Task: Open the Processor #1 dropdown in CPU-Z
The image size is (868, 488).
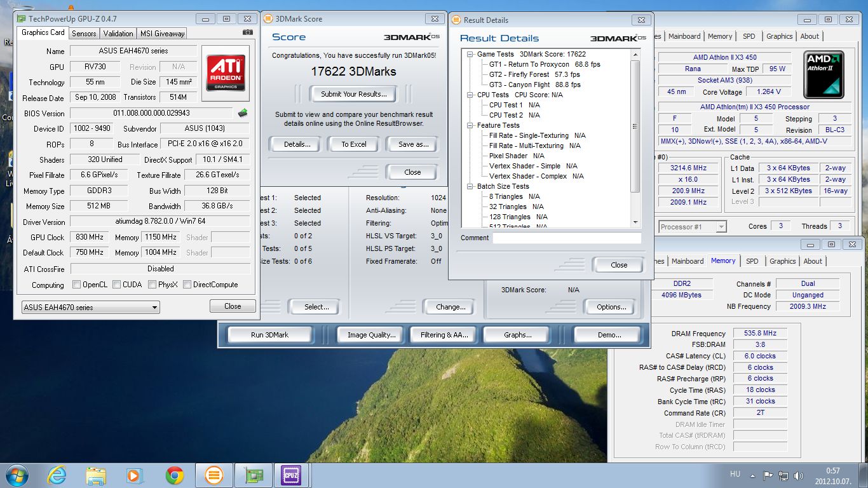Action: point(692,227)
